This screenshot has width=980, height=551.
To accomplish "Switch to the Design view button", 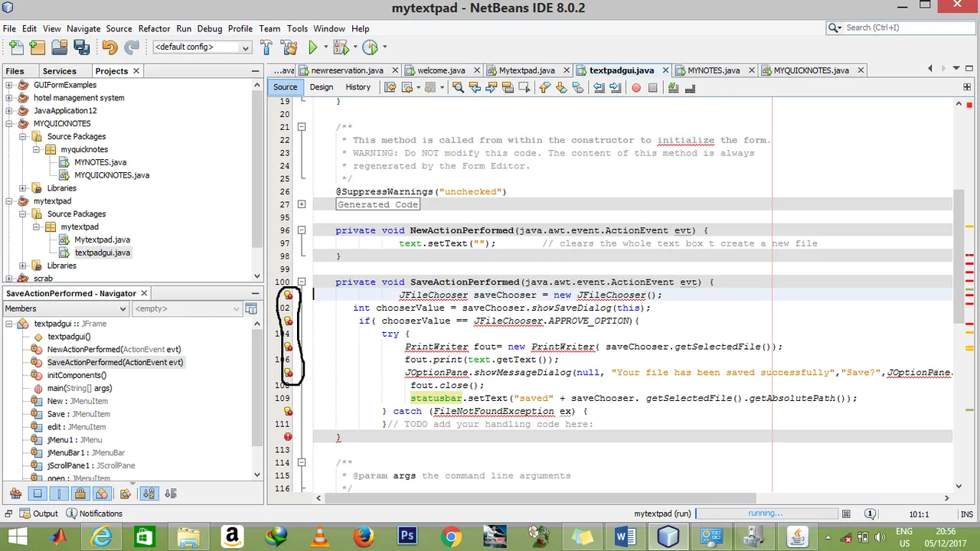I will tap(322, 87).
